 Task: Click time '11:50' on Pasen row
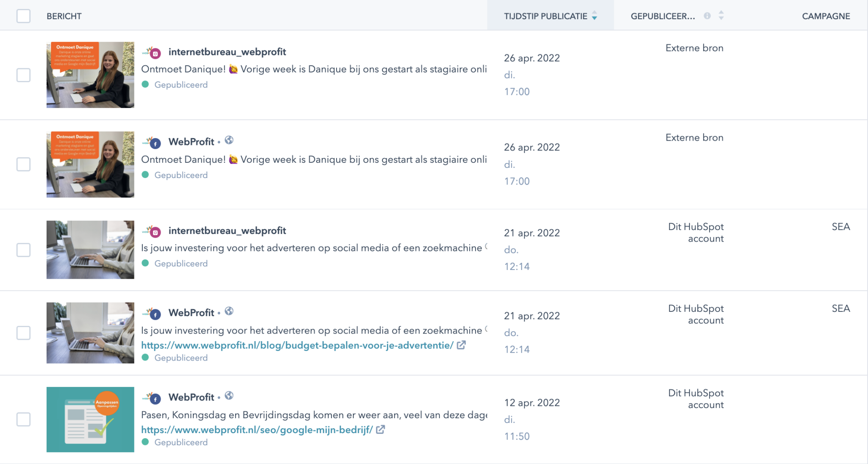tap(517, 436)
